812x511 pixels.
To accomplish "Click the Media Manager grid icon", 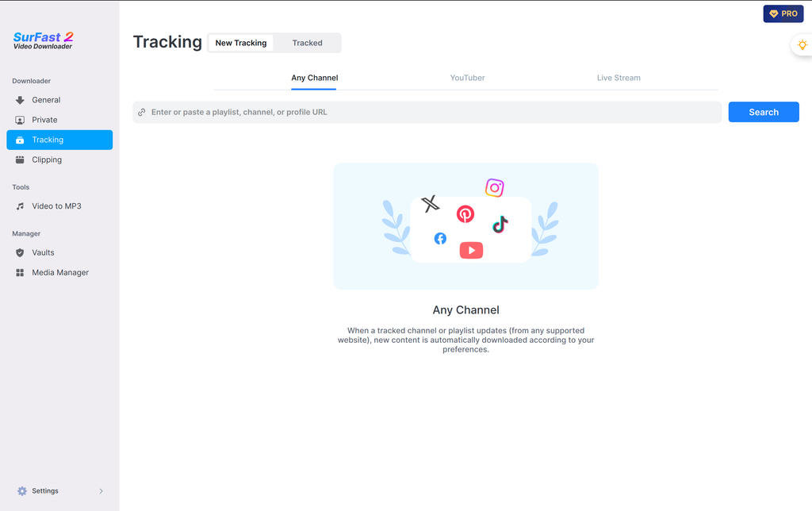I will click(x=20, y=273).
